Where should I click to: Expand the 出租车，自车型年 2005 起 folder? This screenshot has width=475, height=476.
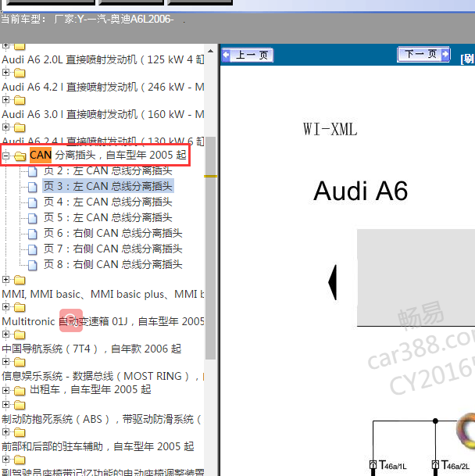tap(5, 390)
